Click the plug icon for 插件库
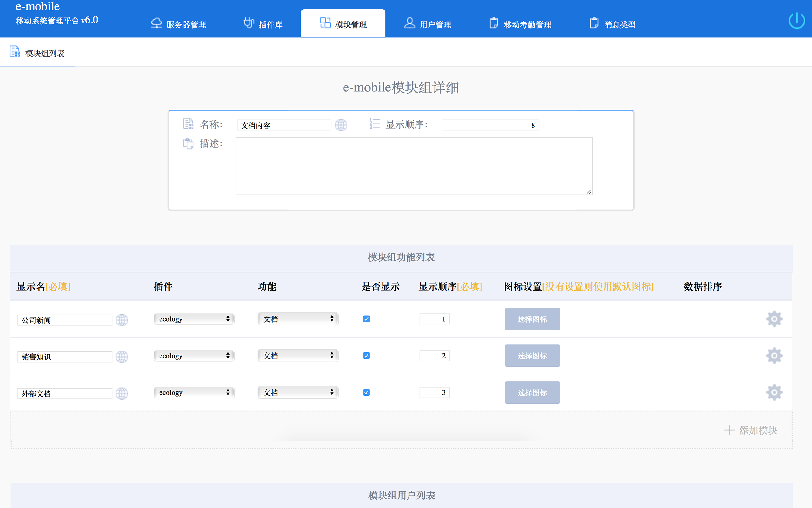This screenshot has width=812, height=508. [x=249, y=23]
